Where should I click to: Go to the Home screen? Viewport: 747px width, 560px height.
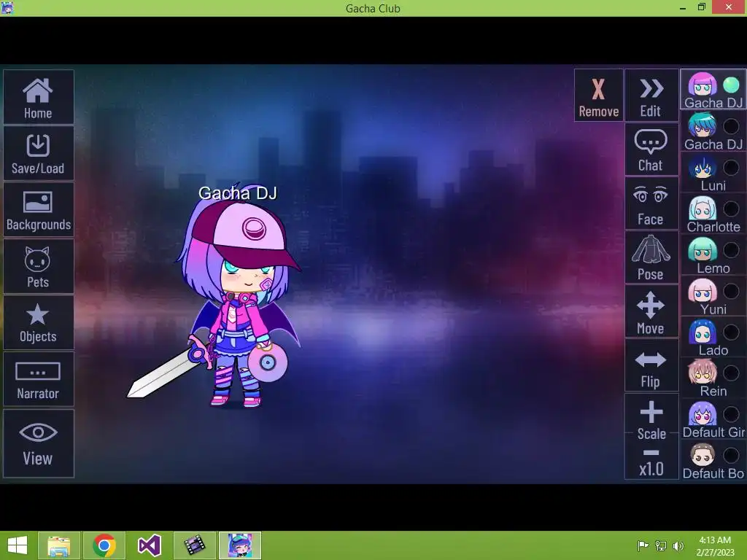click(38, 97)
